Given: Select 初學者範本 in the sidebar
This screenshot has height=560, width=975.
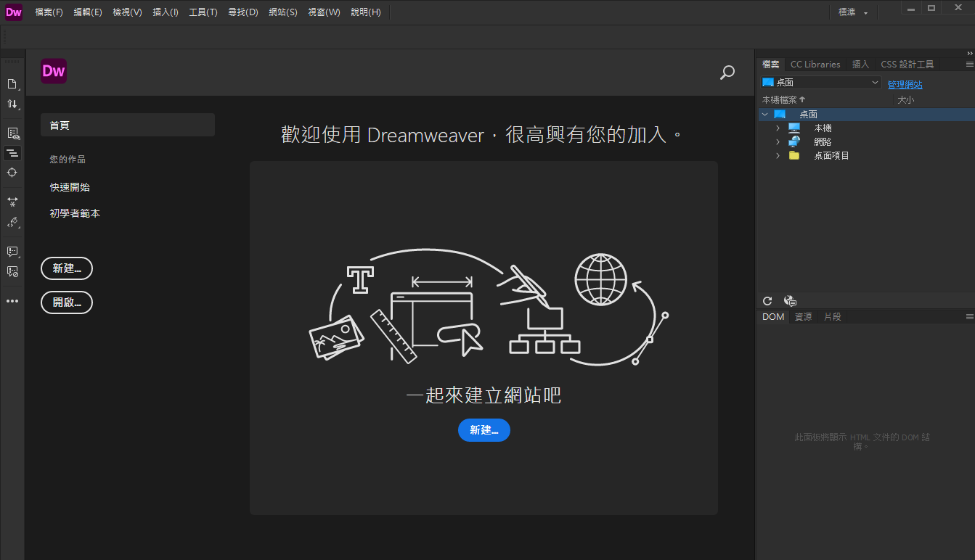Looking at the screenshot, I should coord(75,213).
